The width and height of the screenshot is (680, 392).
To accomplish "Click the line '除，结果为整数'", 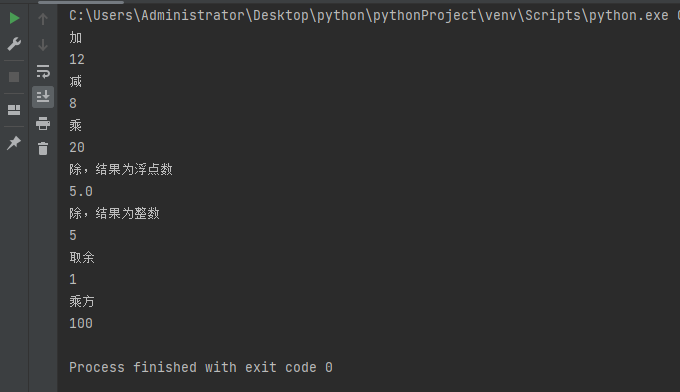I will (114, 213).
